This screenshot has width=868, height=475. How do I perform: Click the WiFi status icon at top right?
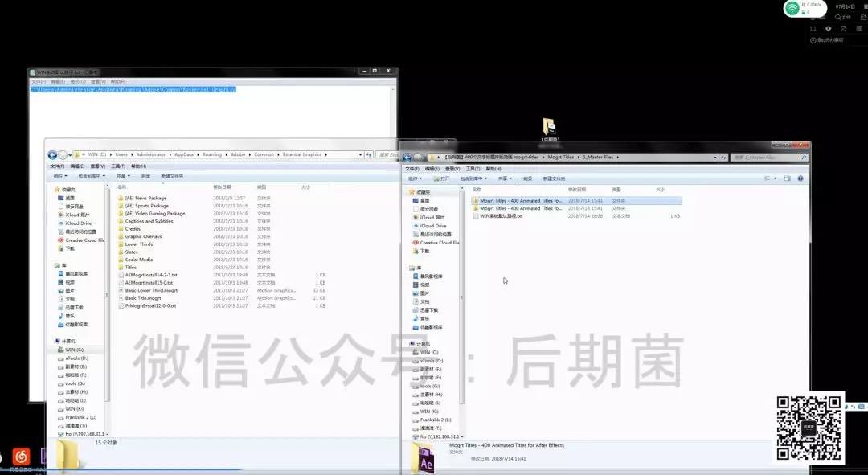[793, 8]
